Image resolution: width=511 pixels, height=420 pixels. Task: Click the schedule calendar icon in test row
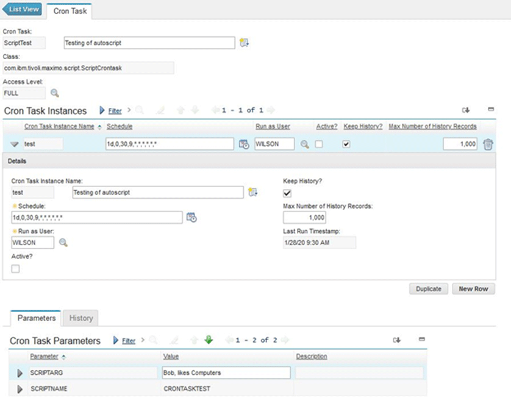coord(243,144)
